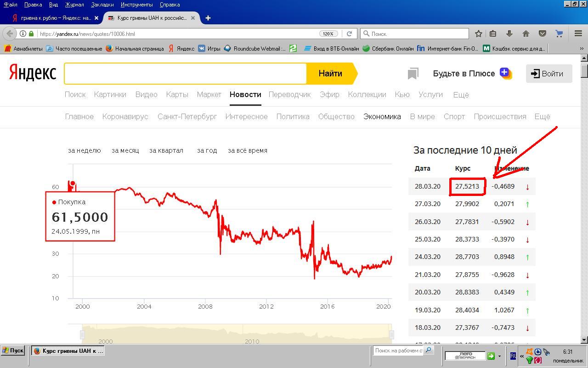Image resolution: width=588 pixels, height=368 pixels.
Task: Show site information icon in address bar
Action: [23, 34]
